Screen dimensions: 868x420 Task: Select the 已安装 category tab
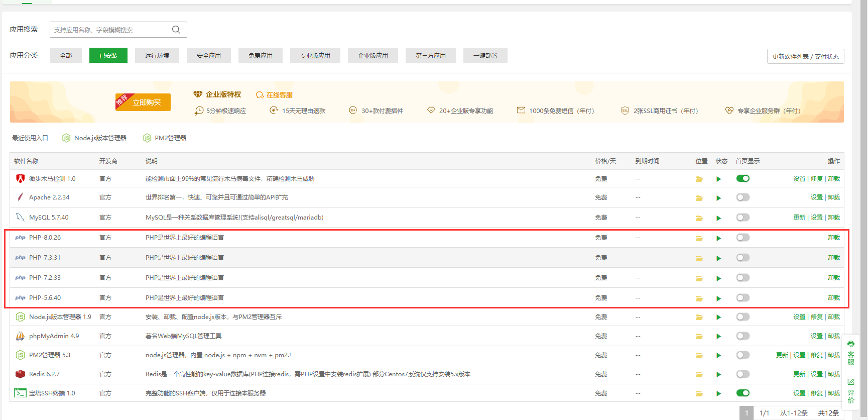coord(108,55)
